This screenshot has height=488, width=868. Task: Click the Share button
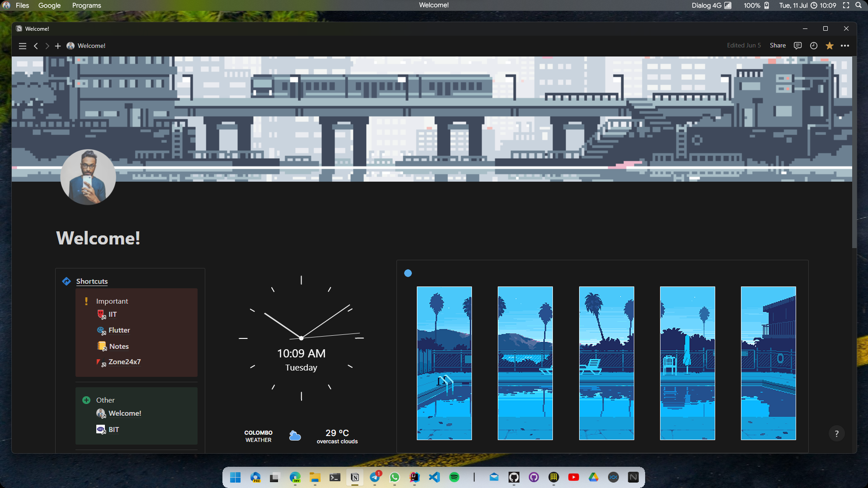pyautogui.click(x=778, y=46)
